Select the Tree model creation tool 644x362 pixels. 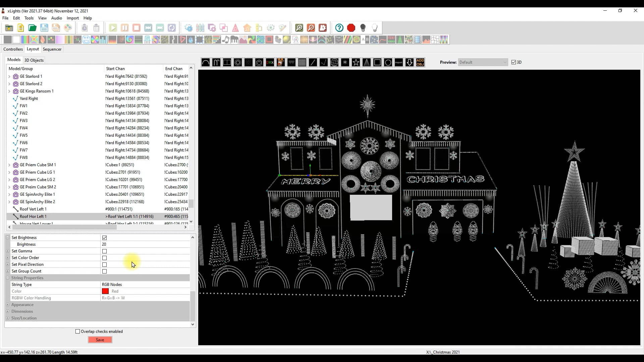coord(367,62)
